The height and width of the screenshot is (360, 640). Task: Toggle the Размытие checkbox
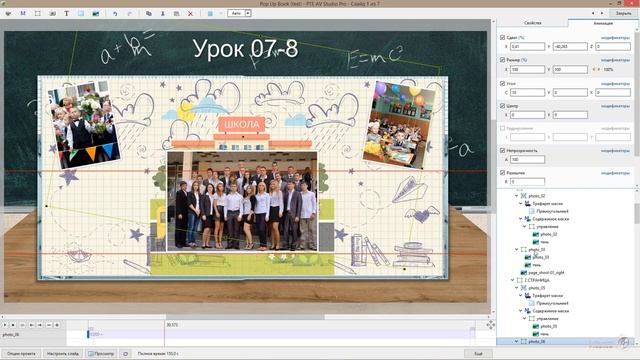pos(502,173)
